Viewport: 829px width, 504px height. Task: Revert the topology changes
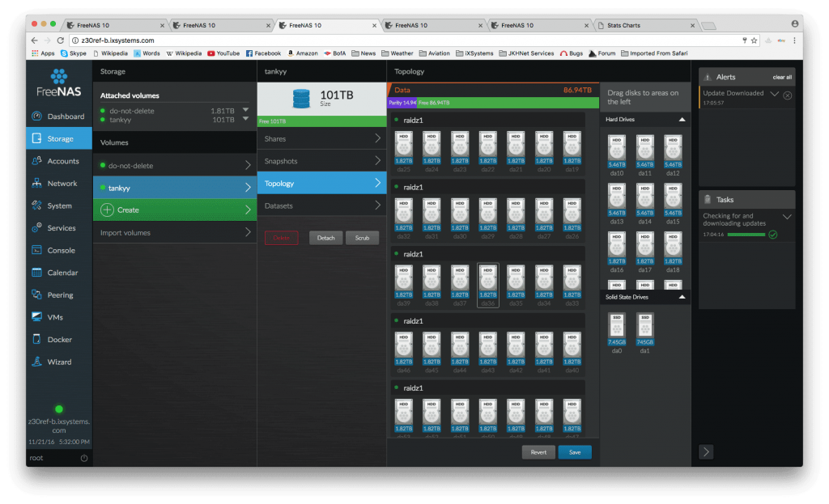538,452
